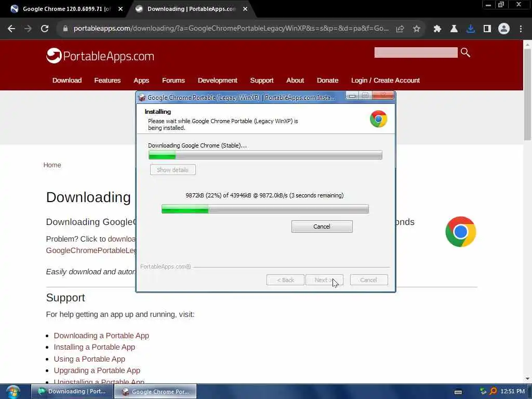The height and width of the screenshot is (399, 532).
Task: Open the Download menu item
Action: coord(67,81)
